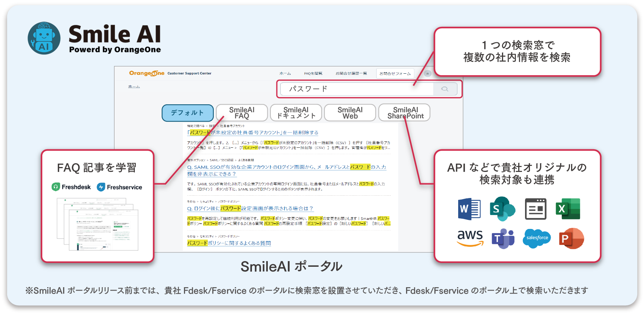Click the Freshservice logo
644x314 pixels.
(119, 187)
